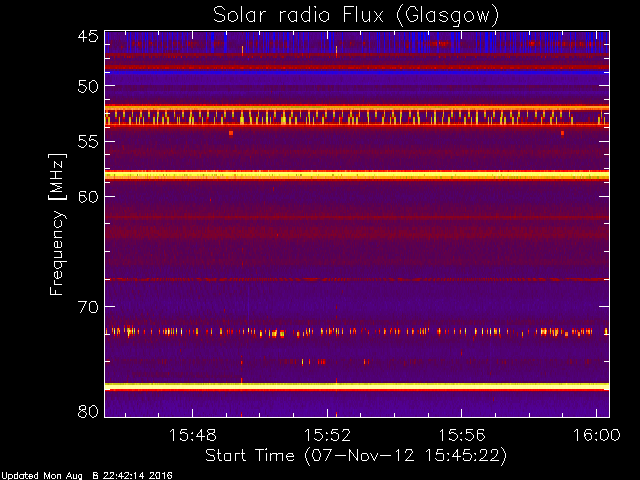Click the 45 MHz tick label
Image resolution: width=640 pixels, height=480 pixels.
[x=88, y=36]
